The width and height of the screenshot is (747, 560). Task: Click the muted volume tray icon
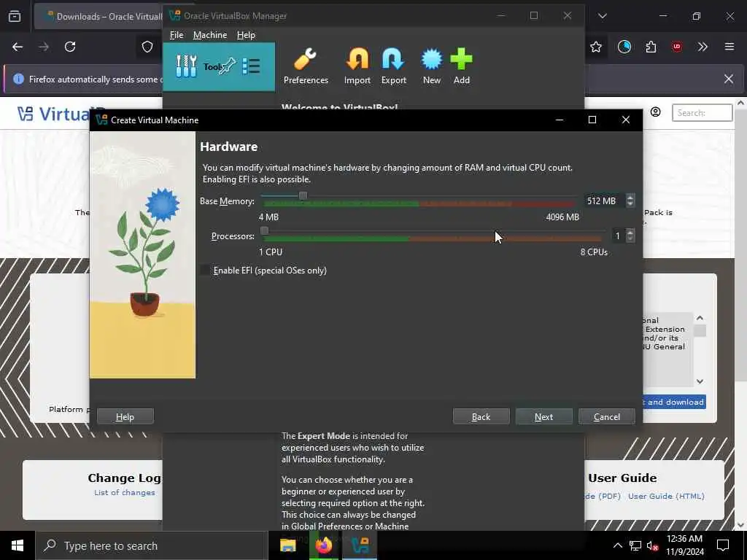652,545
